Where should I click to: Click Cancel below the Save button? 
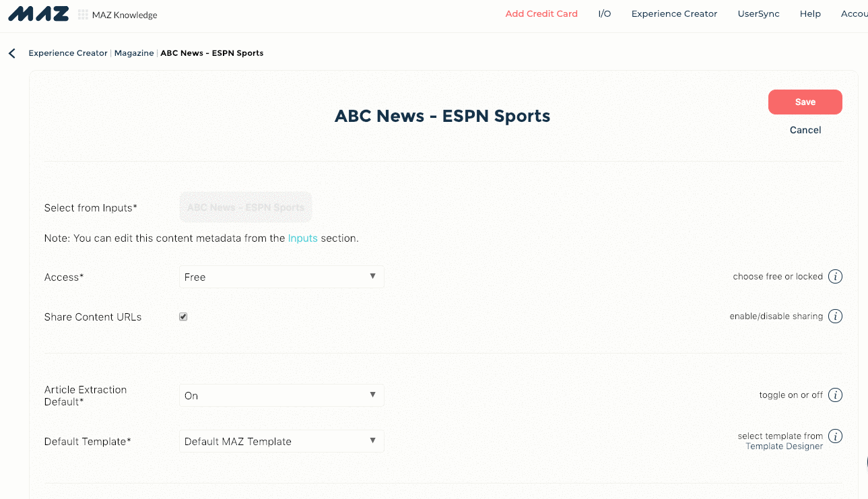(805, 130)
